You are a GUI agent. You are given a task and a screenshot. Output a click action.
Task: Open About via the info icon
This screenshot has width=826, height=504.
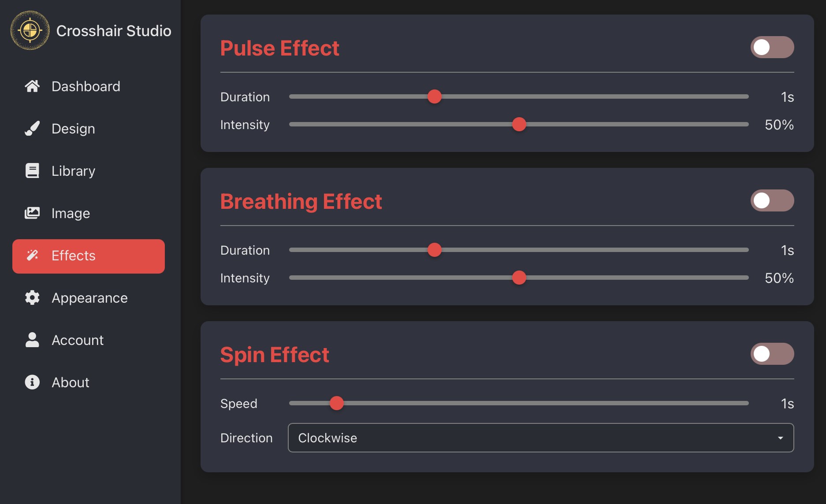pyautogui.click(x=32, y=382)
